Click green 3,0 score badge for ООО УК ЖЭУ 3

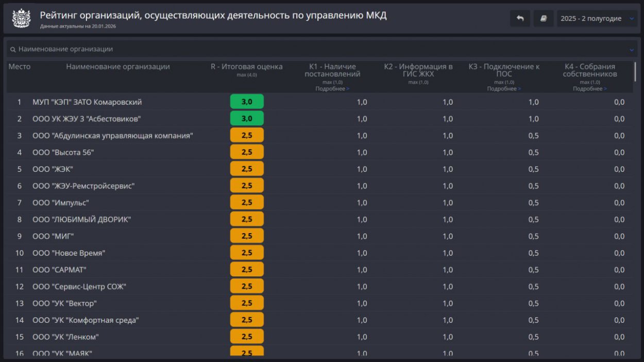[x=247, y=119]
